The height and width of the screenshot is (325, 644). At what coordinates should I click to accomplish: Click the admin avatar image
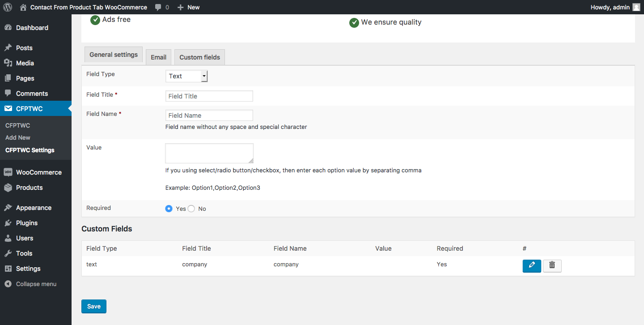point(636,7)
